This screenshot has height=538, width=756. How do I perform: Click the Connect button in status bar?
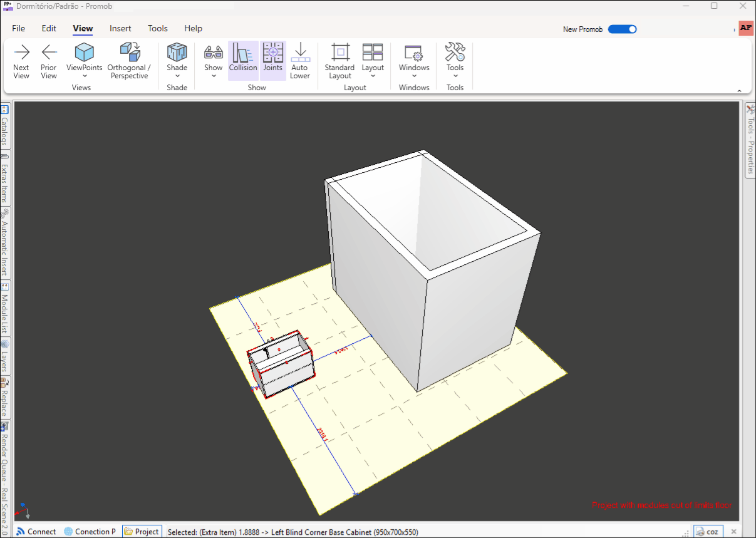tap(36, 532)
